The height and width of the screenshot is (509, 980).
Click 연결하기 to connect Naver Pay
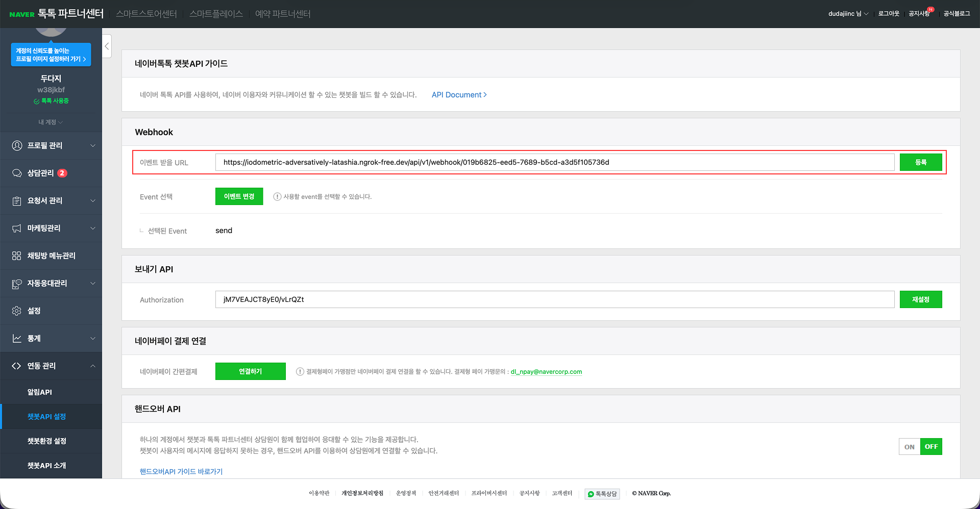250,371
